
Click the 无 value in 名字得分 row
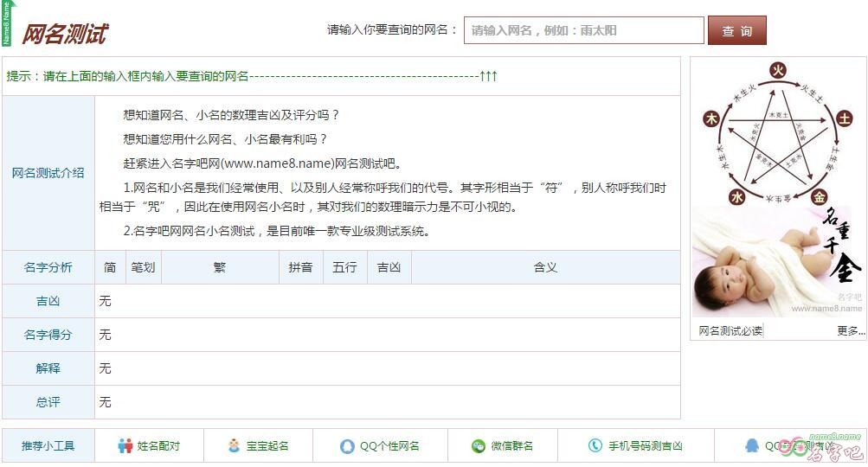coord(106,335)
